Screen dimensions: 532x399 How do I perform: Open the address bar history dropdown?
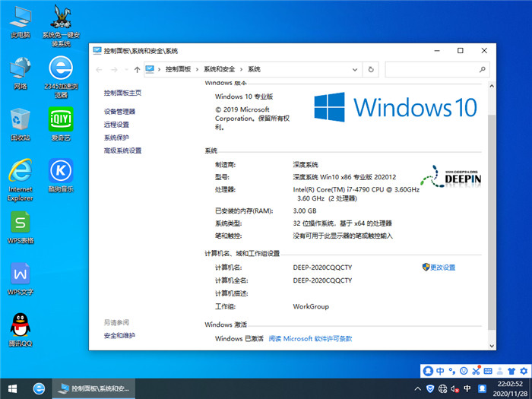click(x=355, y=70)
